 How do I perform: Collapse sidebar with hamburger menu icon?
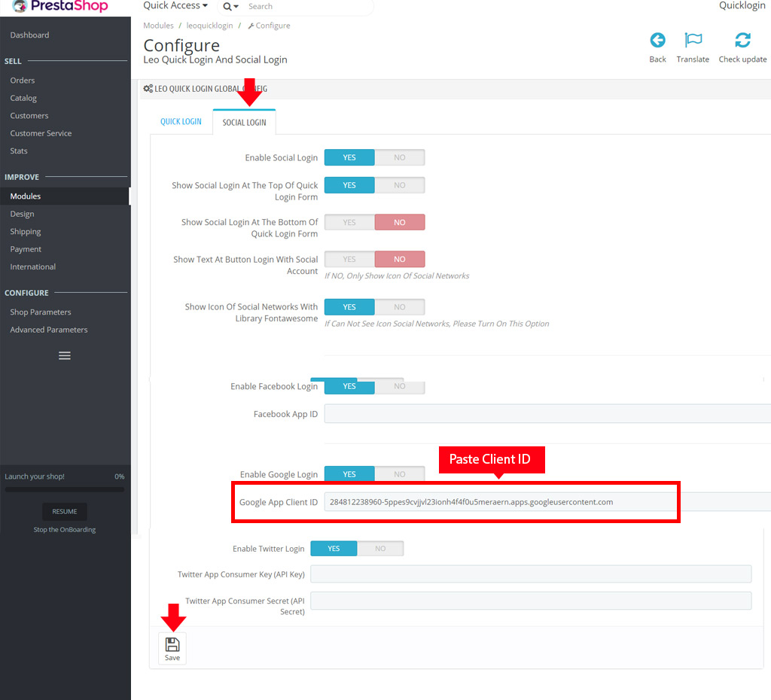tap(65, 355)
